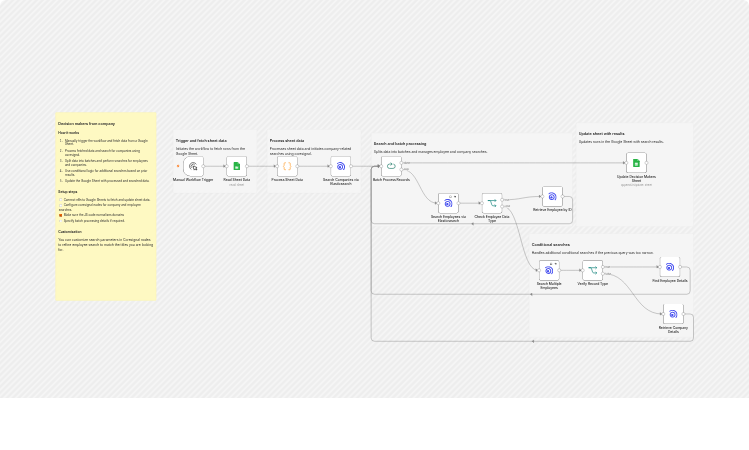The height and width of the screenshot is (450, 749).
Task: Click the 'Update sheet with results' note heading
Action: (x=601, y=134)
